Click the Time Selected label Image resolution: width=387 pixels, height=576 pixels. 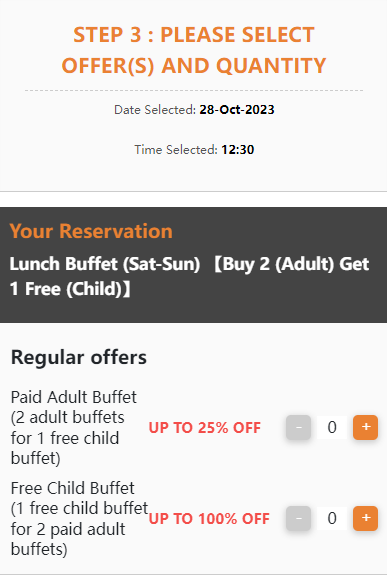click(x=176, y=150)
